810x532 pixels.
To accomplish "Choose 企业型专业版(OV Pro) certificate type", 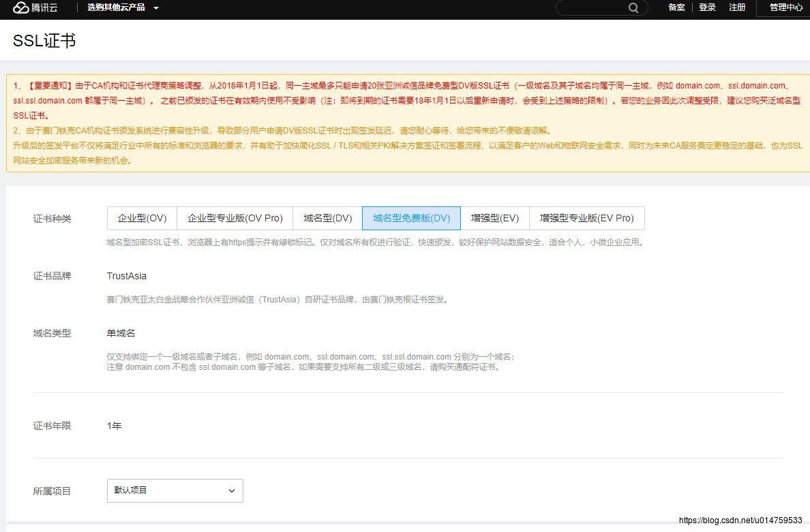I will pos(235,219).
